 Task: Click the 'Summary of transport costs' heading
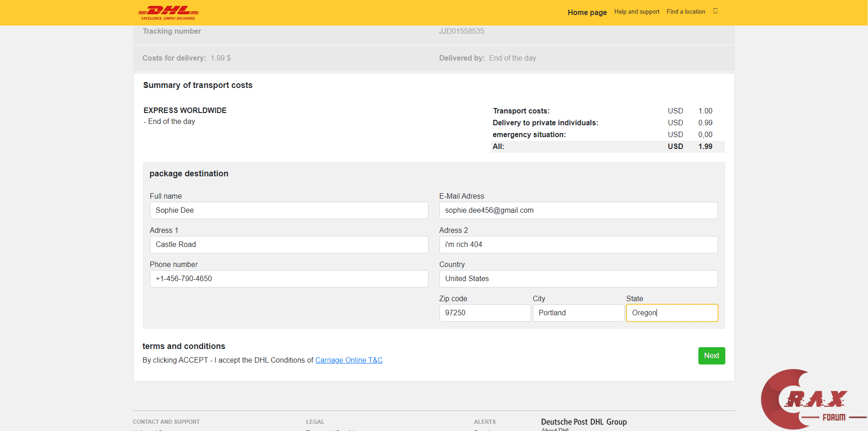click(x=197, y=85)
